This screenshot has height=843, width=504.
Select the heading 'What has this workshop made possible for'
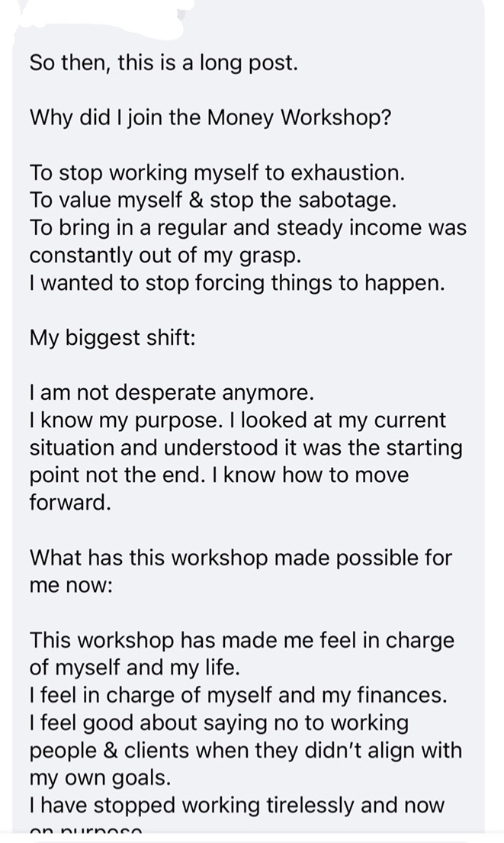tap(241, 558)
